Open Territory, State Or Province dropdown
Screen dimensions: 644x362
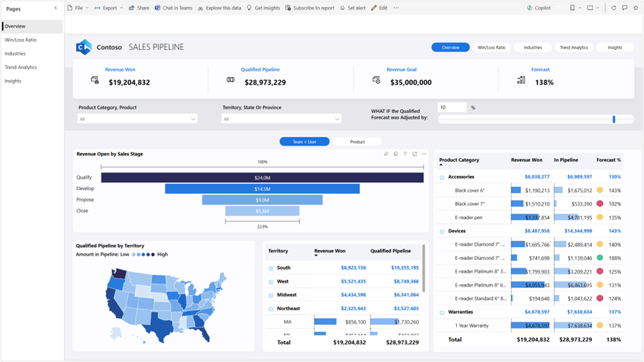(x=282, y=118)
